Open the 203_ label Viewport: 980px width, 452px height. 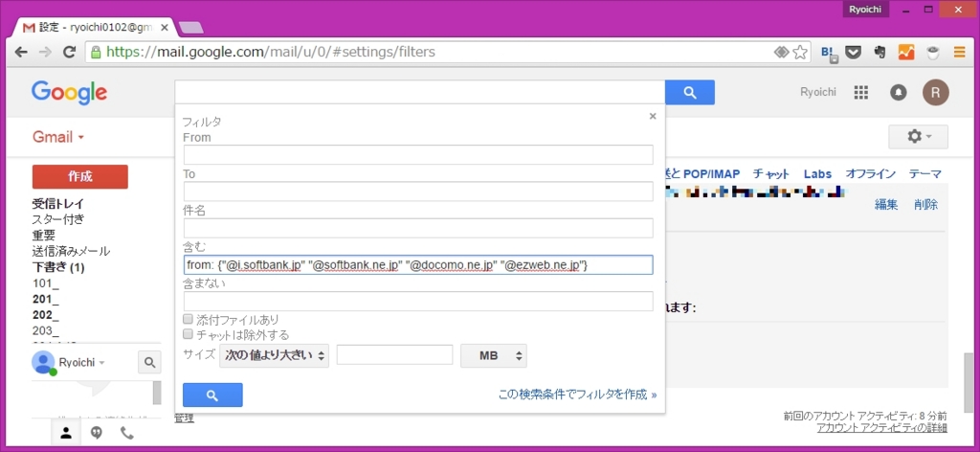point(46,330)
